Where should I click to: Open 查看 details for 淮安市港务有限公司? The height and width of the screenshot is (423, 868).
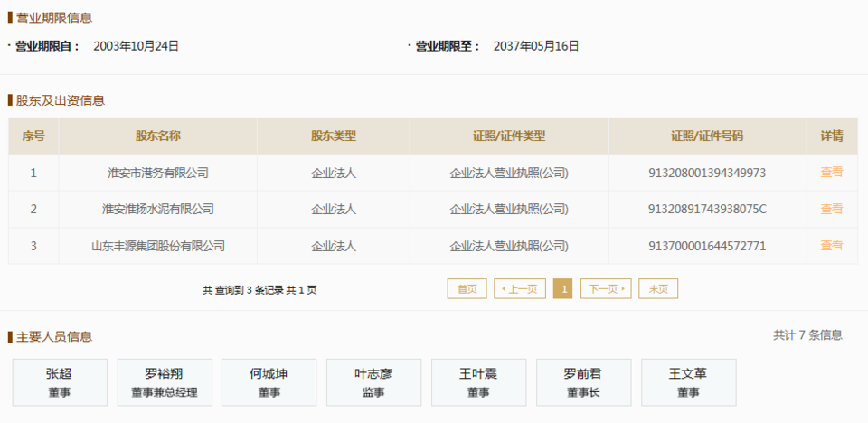[831, 172]
